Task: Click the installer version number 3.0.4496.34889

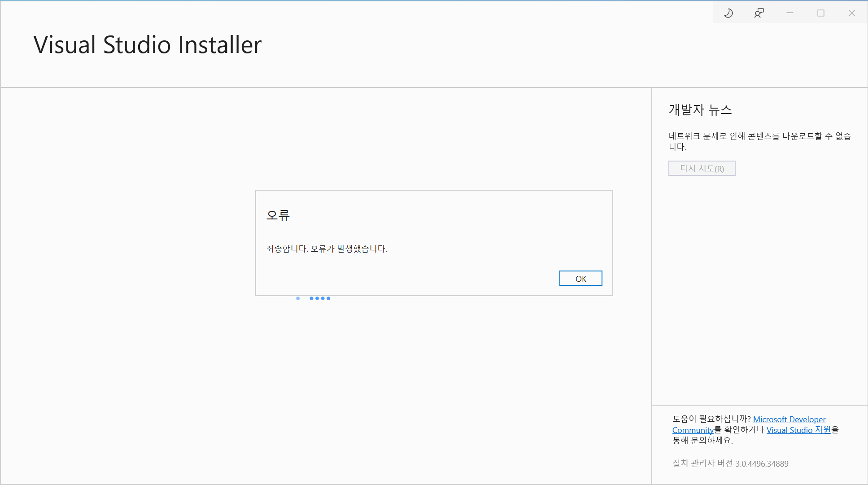Action: pos(762,463)
